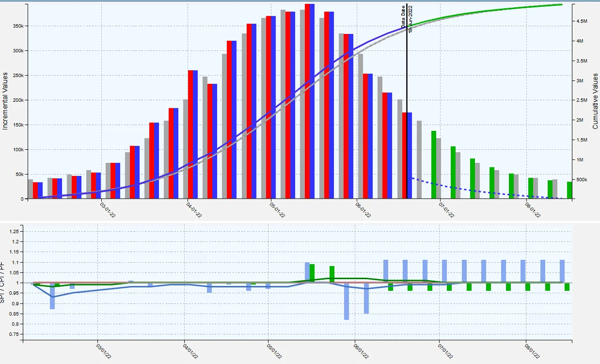Viewport: 600px width, 364px height.
Task: Click the 4M label on right axis
Action: click(580, 41)
